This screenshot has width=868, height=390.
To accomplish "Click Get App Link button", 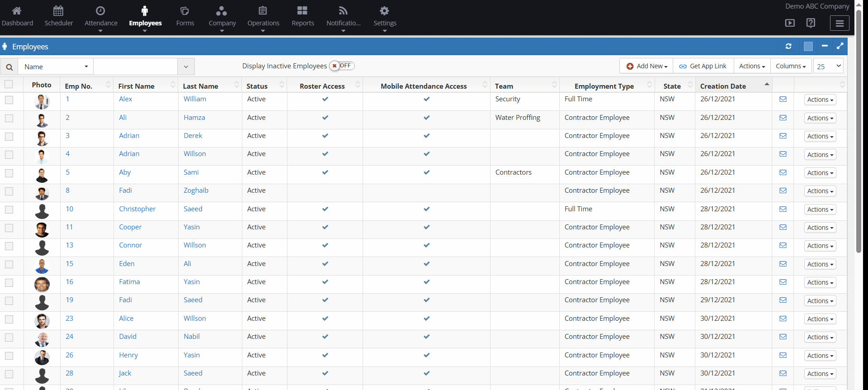I will (x=703, y=66).
